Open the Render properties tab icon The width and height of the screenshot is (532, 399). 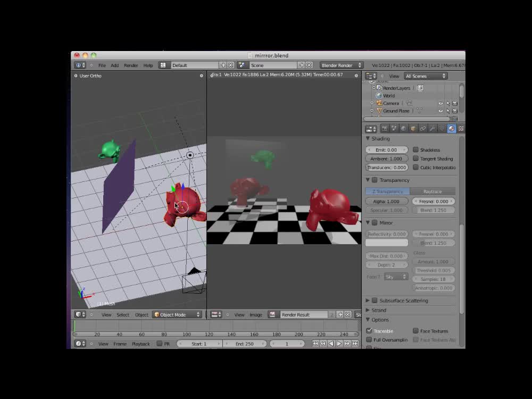(x=385, y=128)
